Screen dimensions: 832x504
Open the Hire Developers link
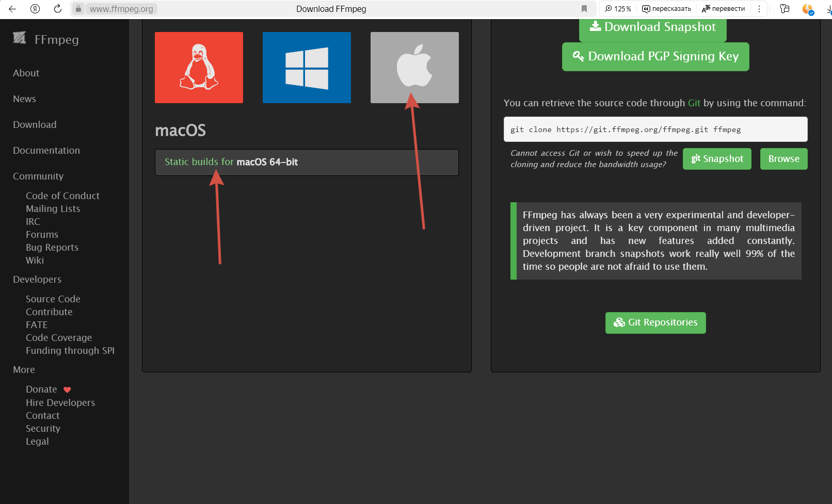[60, 403]
